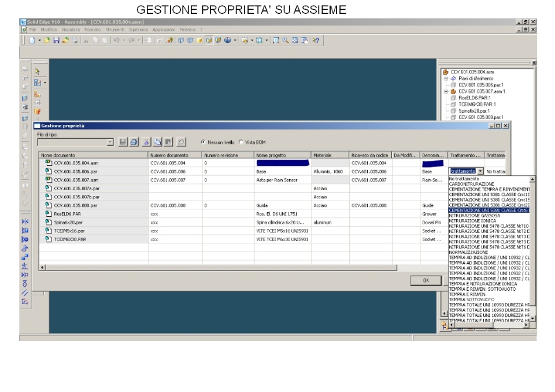555x392 pixels.
Task: Open the Applicazioni menu
Action: [164, 29]
